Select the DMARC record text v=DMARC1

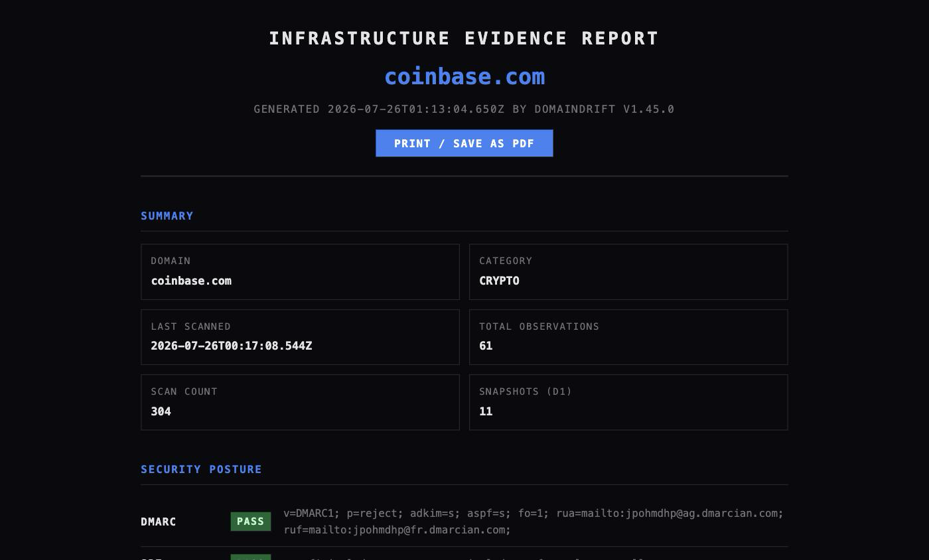point(534,522)
